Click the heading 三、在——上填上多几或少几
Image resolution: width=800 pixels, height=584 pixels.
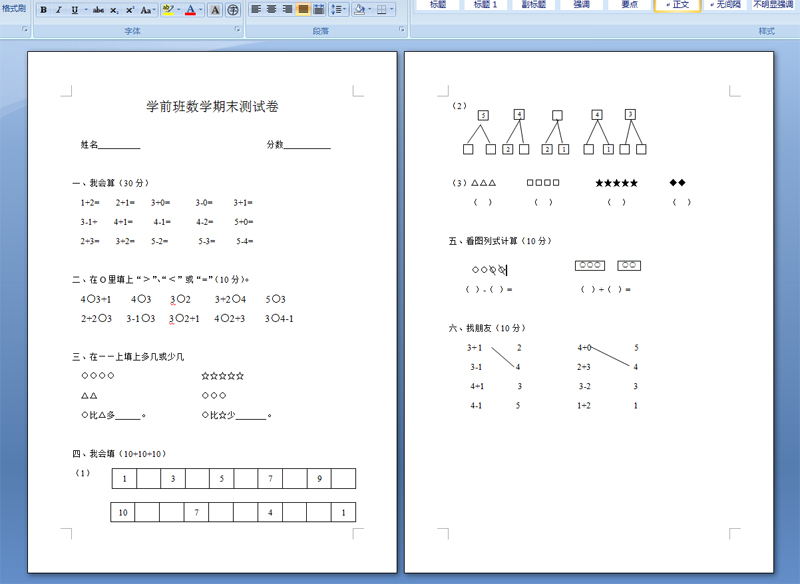point(128,357)
